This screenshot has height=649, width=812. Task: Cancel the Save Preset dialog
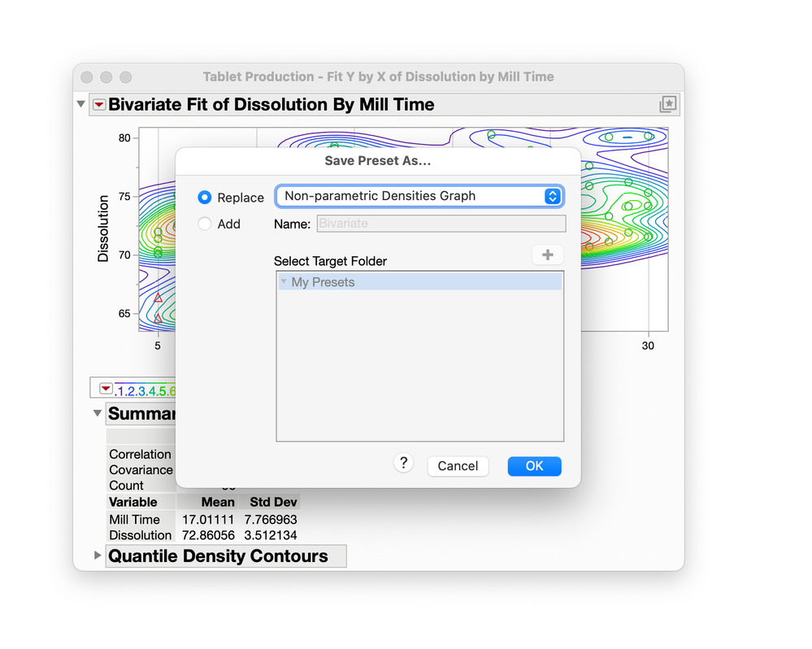click(x=458, y=465)
